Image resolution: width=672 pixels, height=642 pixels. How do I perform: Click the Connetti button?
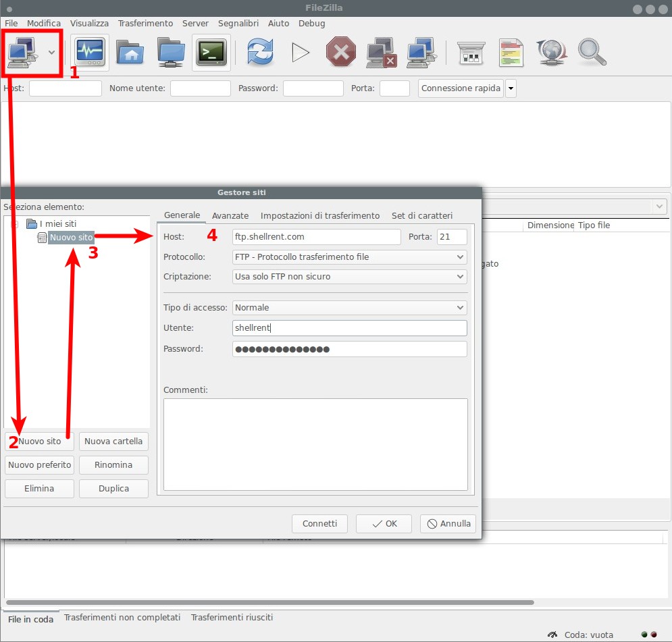pyautogui.click(x=319, y=523)
